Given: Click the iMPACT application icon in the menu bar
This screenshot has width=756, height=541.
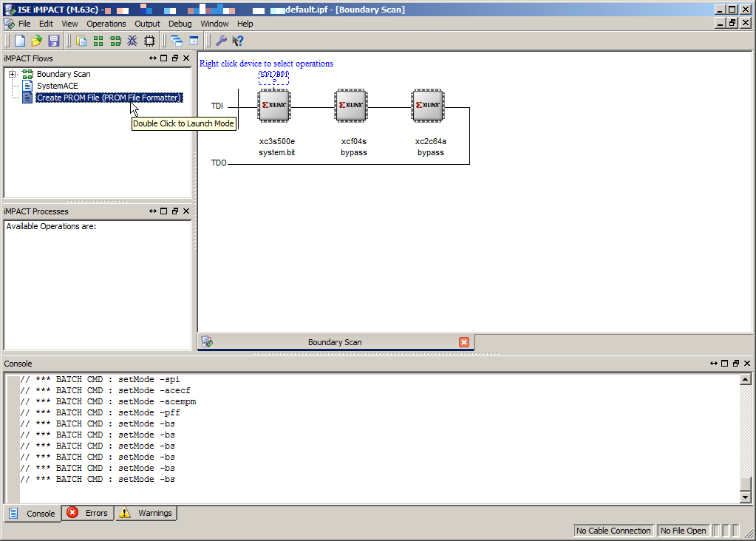Looking at the screenshot, I should pos(9,24).
